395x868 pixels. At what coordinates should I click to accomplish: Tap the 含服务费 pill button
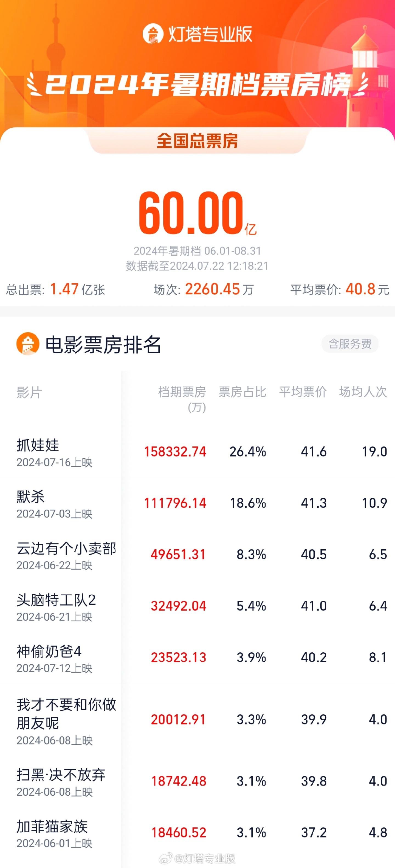[350, 344]
